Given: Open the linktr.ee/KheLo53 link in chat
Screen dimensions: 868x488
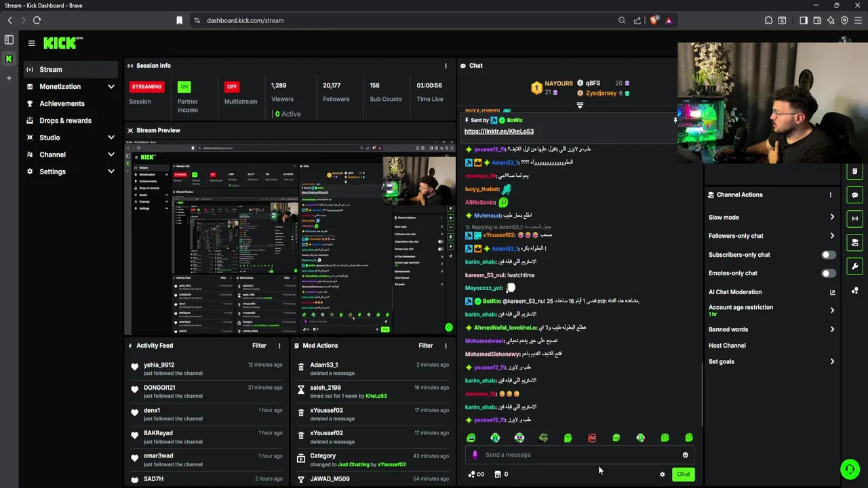Looking at the screenshot, I should tap(499, 131).
